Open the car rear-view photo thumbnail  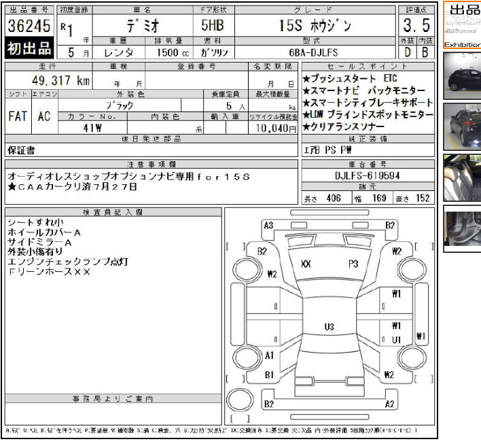tap(462, 126)
